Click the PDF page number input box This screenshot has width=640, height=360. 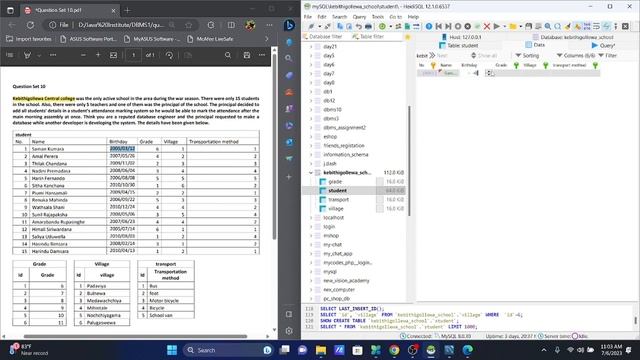pyautogui.click(x=133, y=55)
